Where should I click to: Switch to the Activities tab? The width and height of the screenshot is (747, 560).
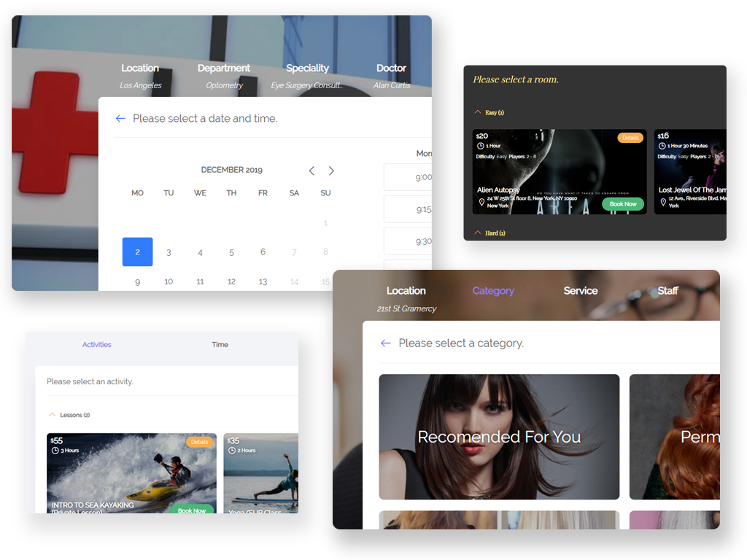pyautogui.click(x=97, y=344)
